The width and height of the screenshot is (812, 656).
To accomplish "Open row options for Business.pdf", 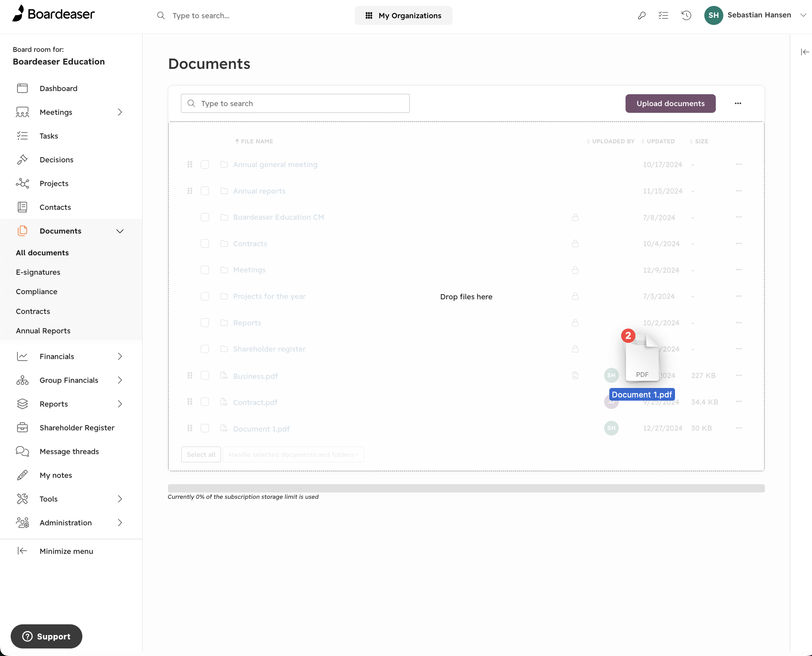I will [x=739, y=375].
